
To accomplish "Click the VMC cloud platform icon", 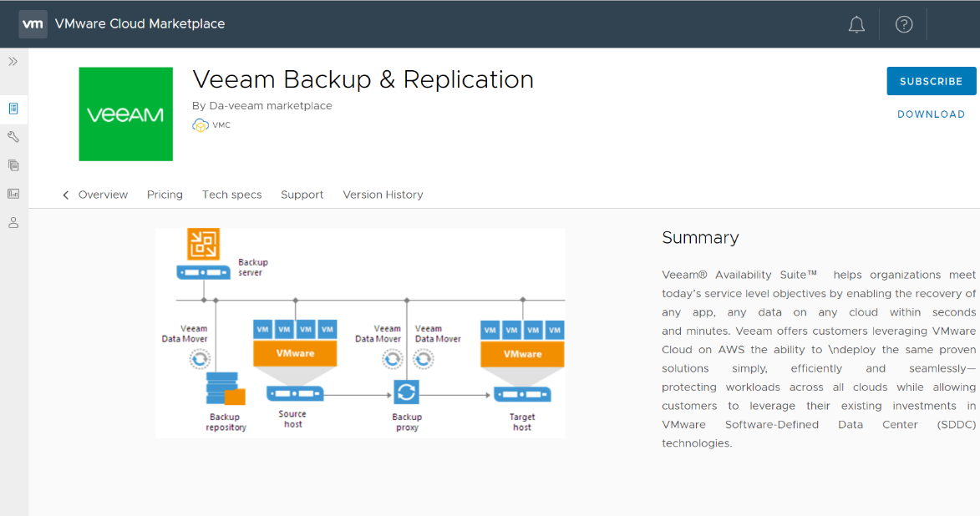I will pyautogui.click(x=200, y=125).
